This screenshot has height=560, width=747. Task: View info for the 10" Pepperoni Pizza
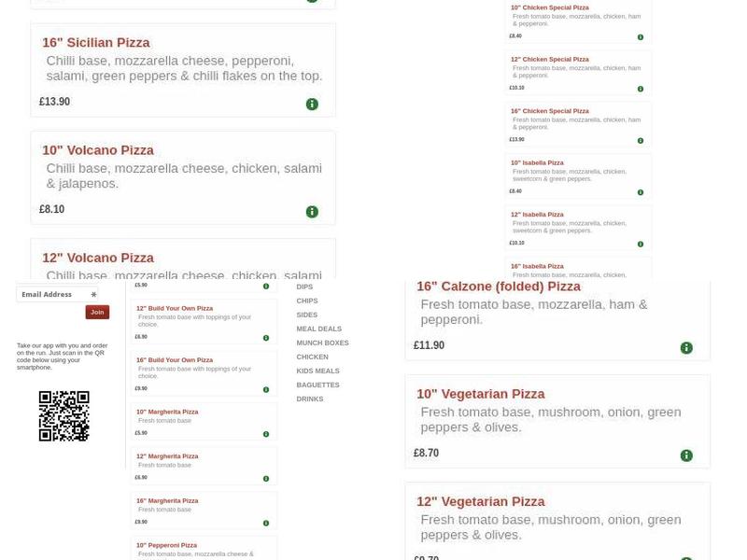click(x=266, y=558)
